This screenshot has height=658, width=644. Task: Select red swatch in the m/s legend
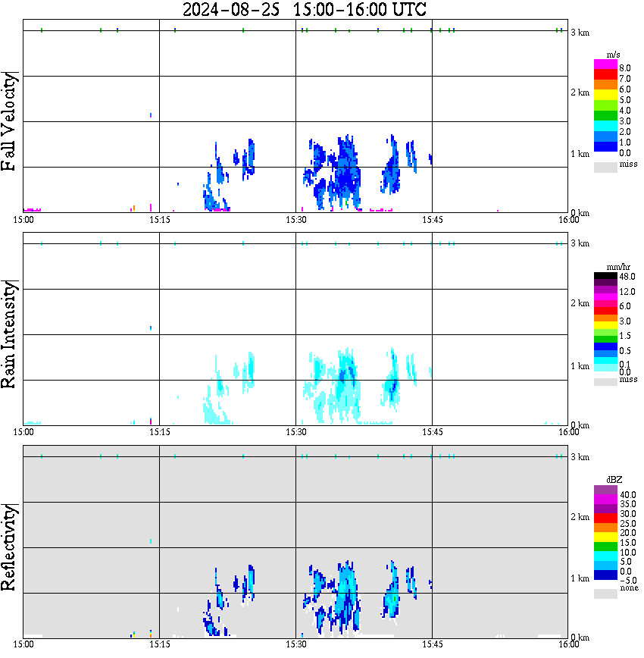point(605,75)
